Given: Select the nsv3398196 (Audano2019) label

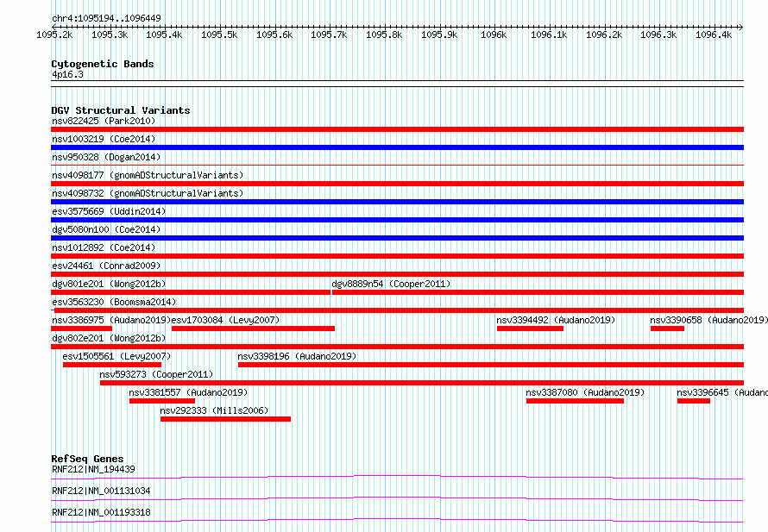Looking at the screenshot, I should click(x=297, y=356).
